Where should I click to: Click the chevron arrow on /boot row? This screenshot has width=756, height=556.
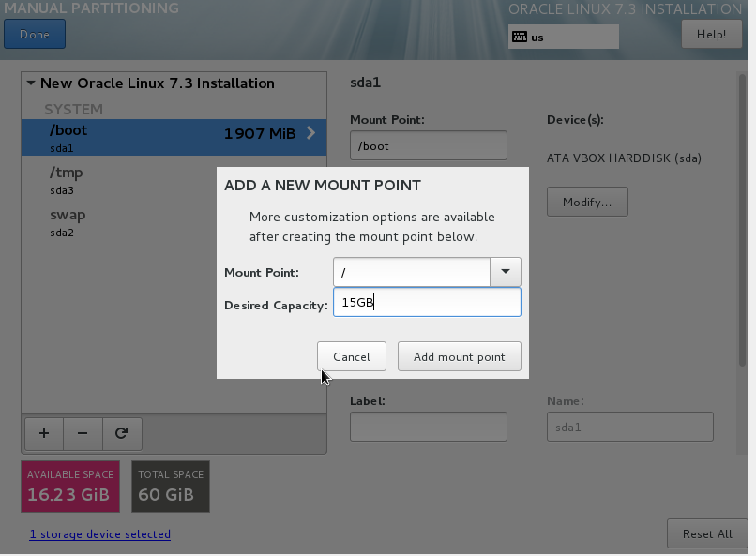tap(311, 133)
